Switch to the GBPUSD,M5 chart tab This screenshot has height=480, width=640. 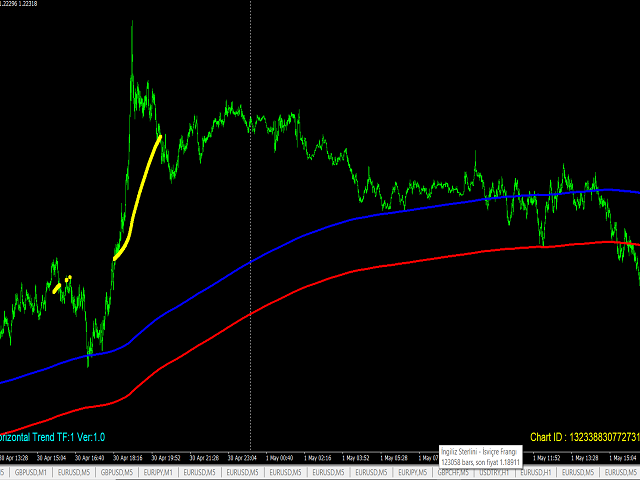(117, 473)
